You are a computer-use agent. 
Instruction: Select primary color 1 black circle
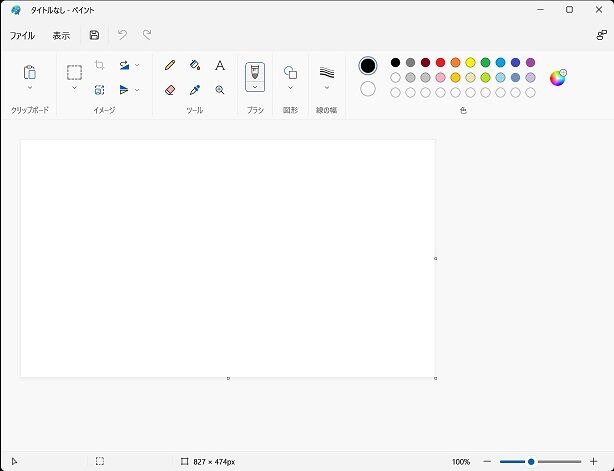(368, 66)
